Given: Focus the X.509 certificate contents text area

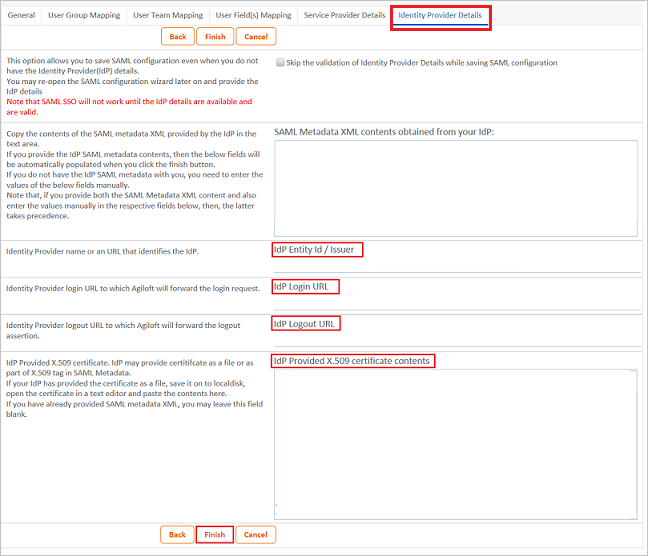Looking at the screenshot, I should [455, 444].
